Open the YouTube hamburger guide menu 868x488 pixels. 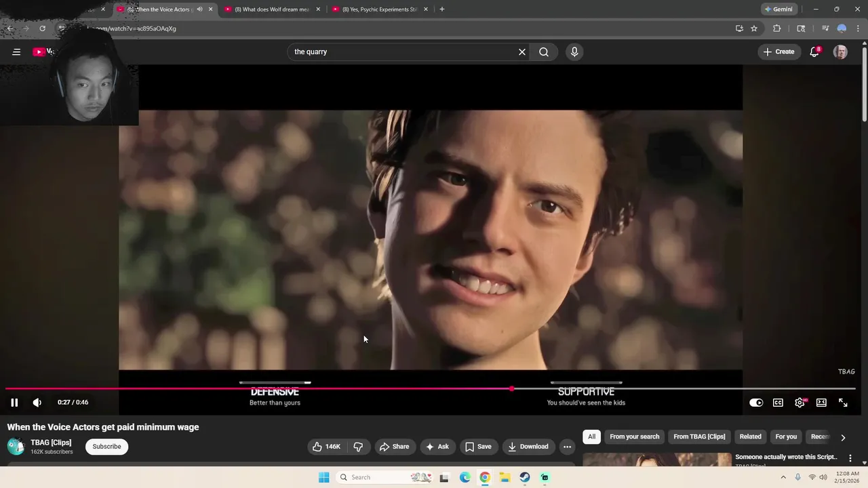pyautogui.click(x=16, y=52)
